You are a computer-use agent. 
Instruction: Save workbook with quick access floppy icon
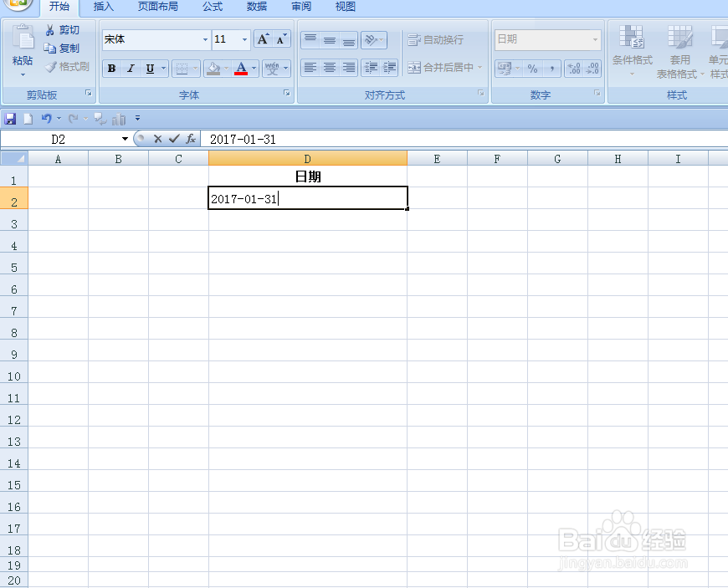pyautogui.click(x=10, y=120)
